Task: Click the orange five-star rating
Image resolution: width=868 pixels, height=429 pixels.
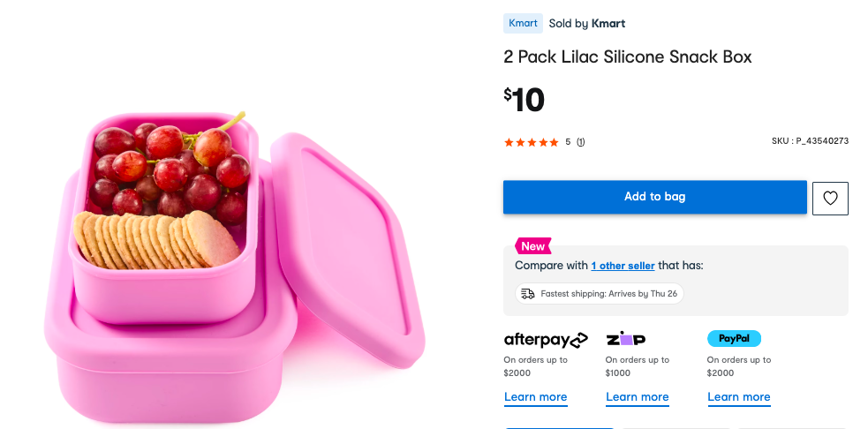Action: coord(531,142)
